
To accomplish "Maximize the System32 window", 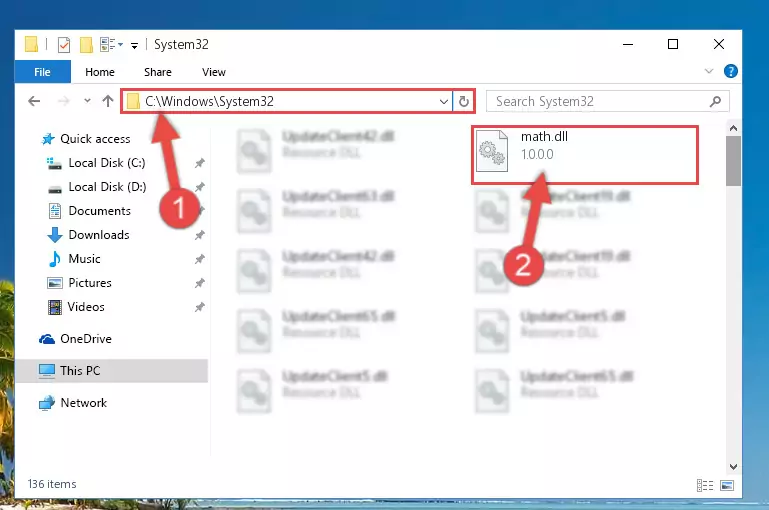I will tap(673, 44).
